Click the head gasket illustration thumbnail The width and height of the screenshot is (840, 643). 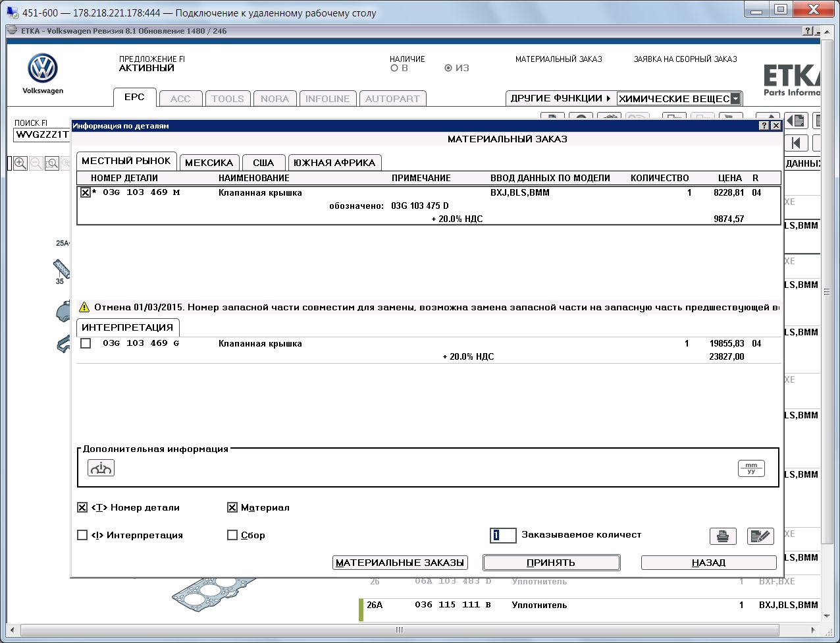pyautogui.click(x=213, y=594)
